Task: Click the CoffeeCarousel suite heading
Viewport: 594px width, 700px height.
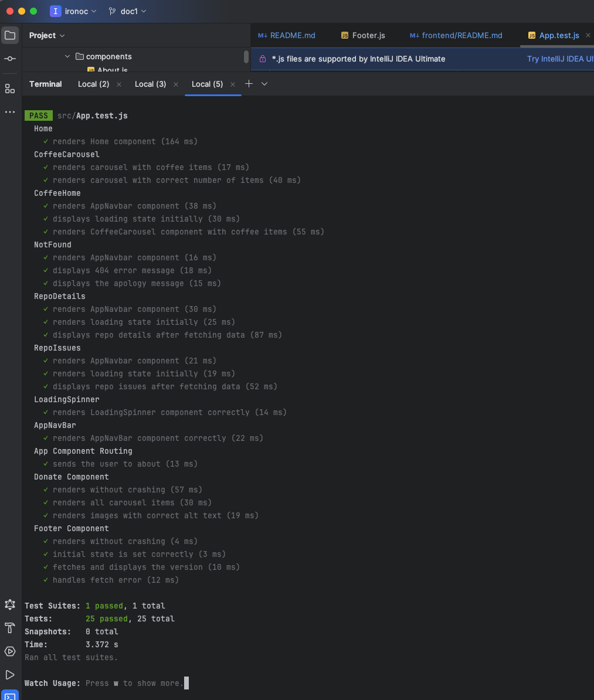Action: point(66,154)
